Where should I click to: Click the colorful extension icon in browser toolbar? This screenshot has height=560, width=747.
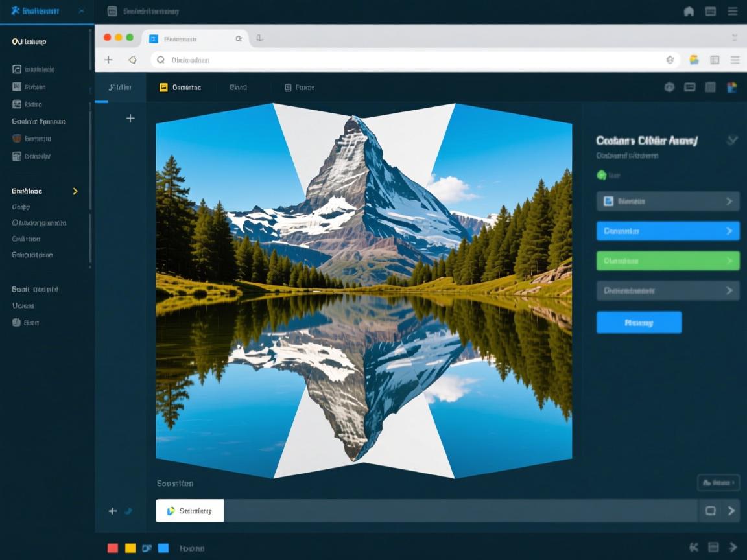[694, 60]
